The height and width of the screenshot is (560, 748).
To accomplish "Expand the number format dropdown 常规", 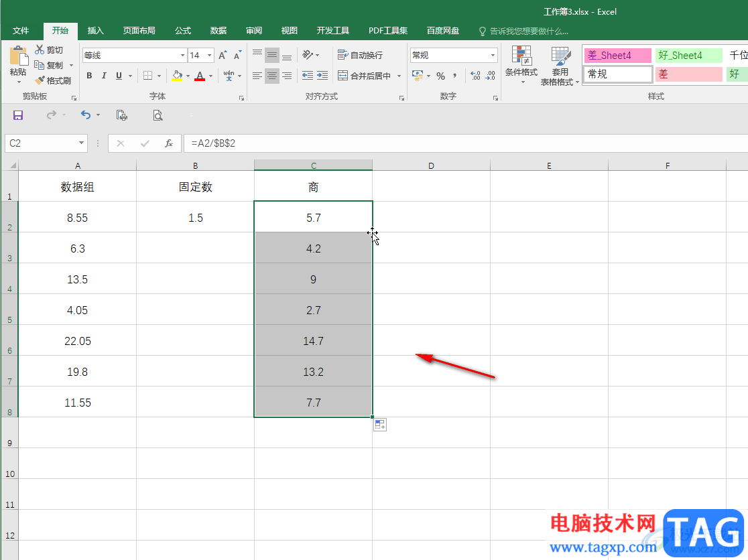I will pyautogui.click(x=493, y=56).
